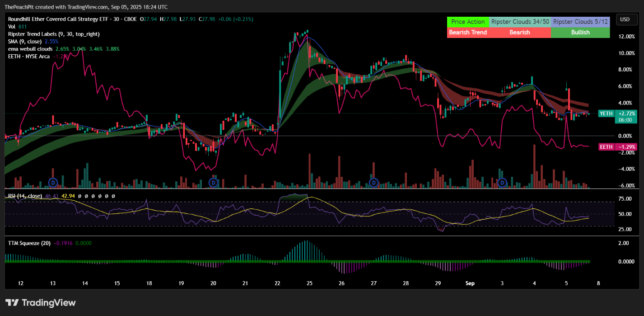Click the dividend marker below August 13
This screenshot has width=644, height=316.
coord(52,183)
